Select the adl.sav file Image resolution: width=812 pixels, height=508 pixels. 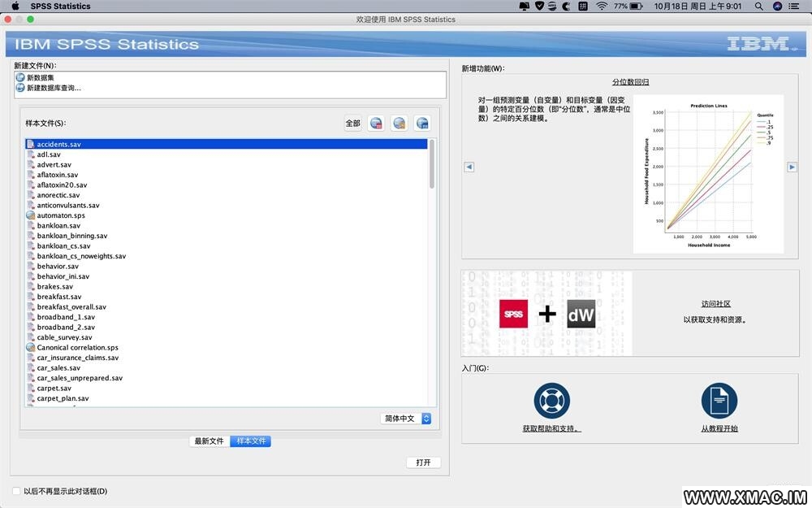[227, 154]
